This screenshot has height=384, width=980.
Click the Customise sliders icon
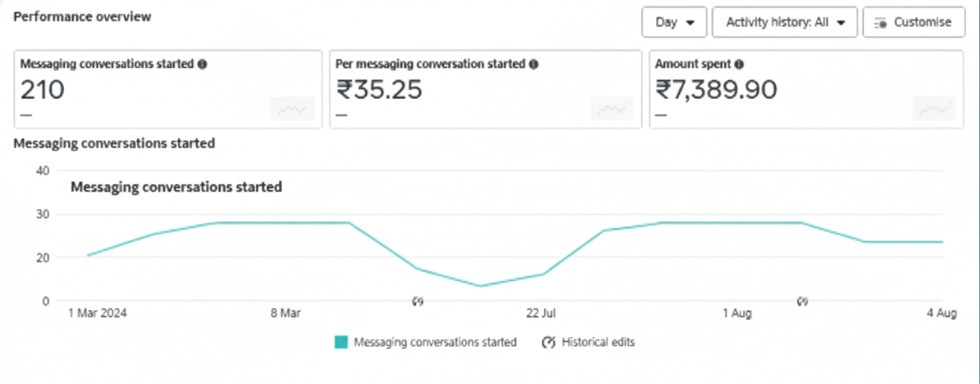[880, 23]
